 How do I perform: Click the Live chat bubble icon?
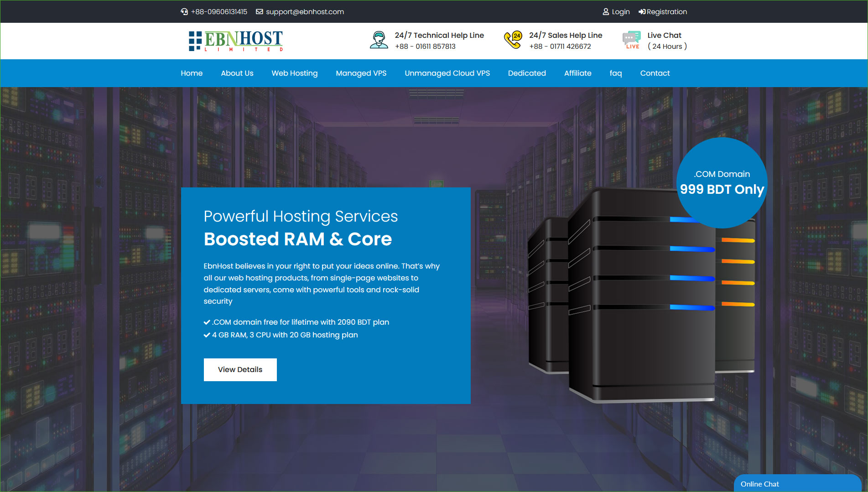point(632,40)
